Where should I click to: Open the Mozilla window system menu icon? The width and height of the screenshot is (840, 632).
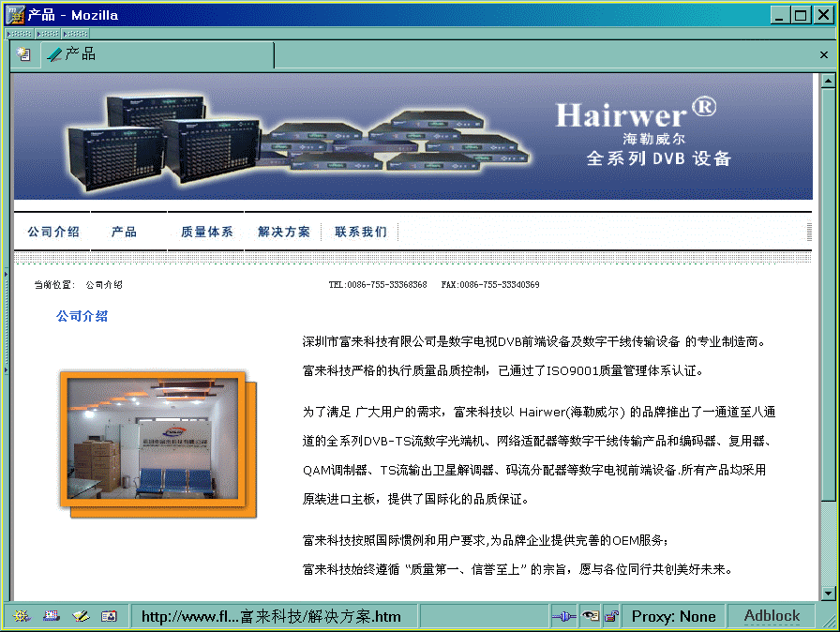point(15,15)
